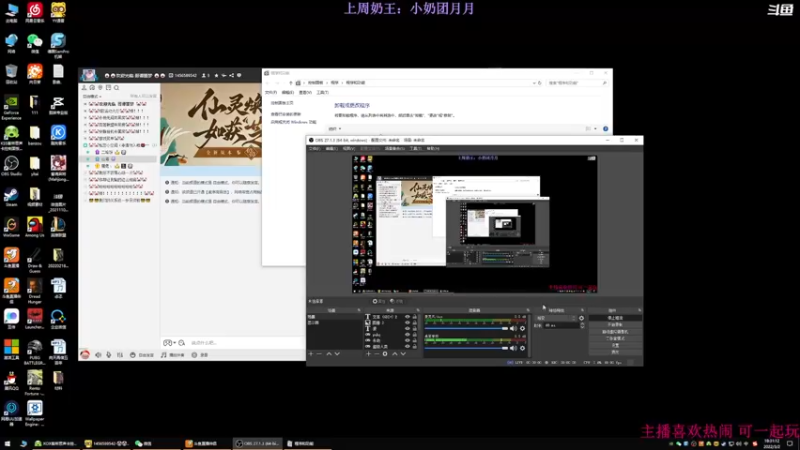Move source down in OBS Sources panel
The height and width of the screenshot is (450, 800).
403,354
